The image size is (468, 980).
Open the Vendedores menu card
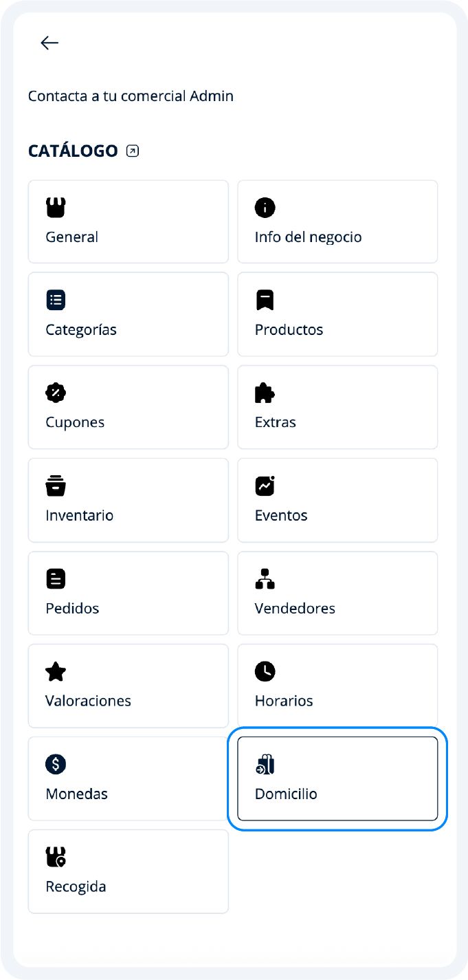point(337,593)
